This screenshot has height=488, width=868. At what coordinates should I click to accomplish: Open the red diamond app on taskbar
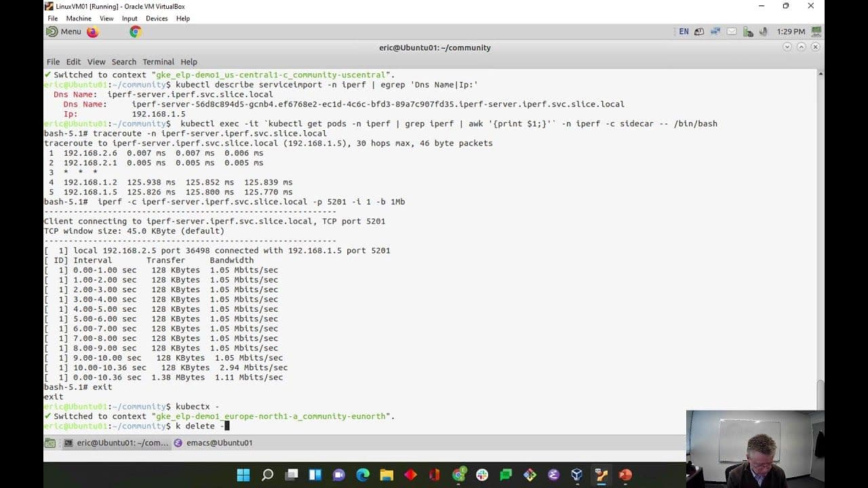[x=410, y=475]
